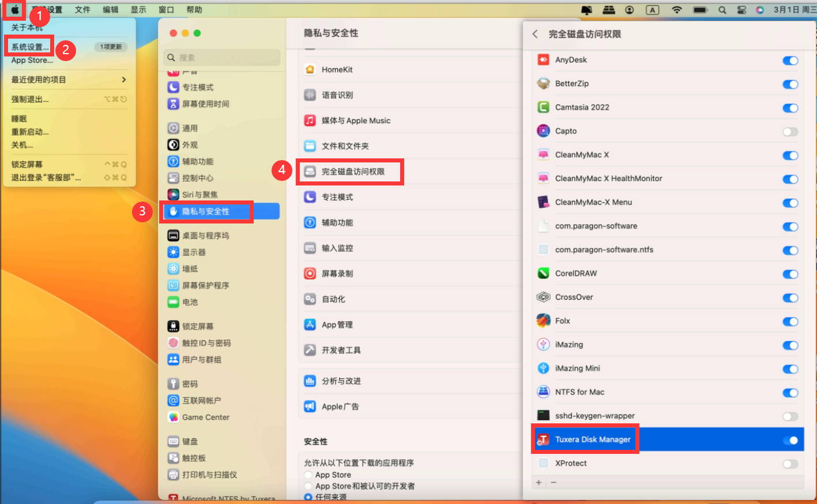Screen dimensions: 817x504
Task: Click the NTFS for Mac icon
Action: tap(543, 392)
